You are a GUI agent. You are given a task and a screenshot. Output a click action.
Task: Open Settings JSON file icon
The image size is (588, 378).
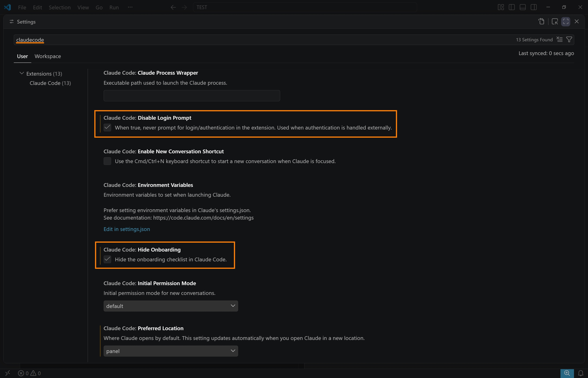pyautogui.click(x=541, y=22)
